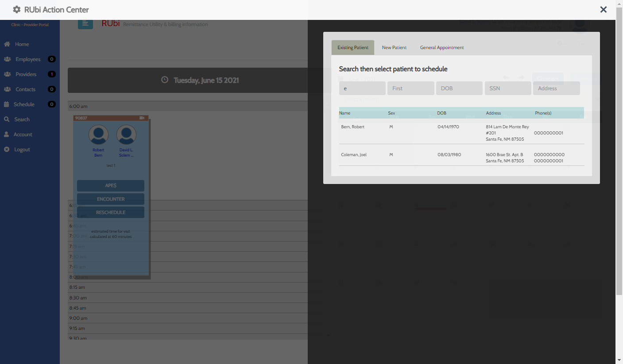
Task: Close the RUbi Action Center overlay
Action: (x=603, y=10)
